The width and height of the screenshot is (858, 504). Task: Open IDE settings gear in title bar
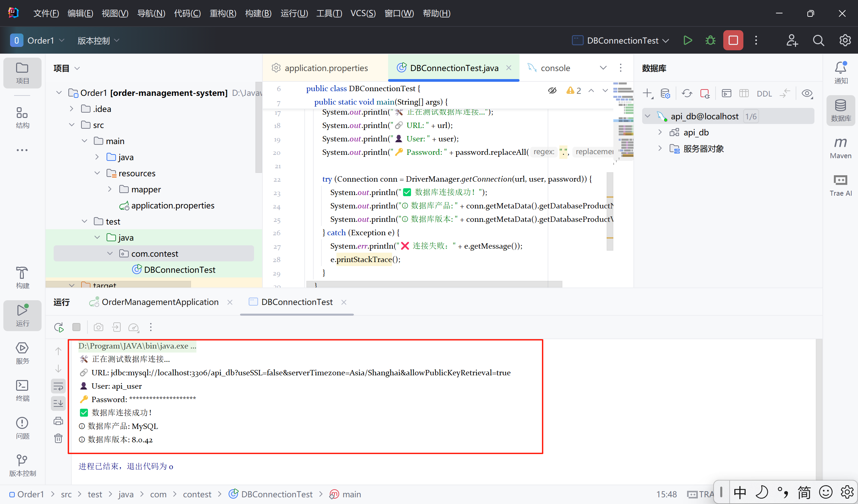pos(845,41)
